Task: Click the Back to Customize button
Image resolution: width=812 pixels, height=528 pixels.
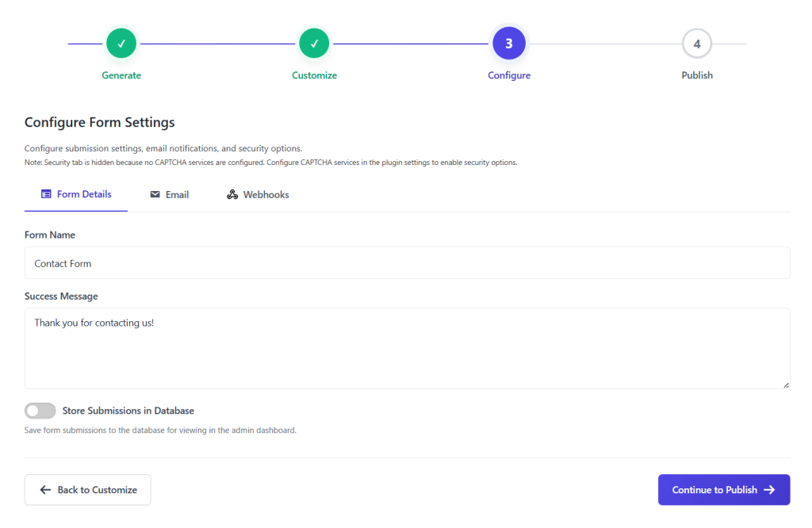Action: tap(87, 489)
